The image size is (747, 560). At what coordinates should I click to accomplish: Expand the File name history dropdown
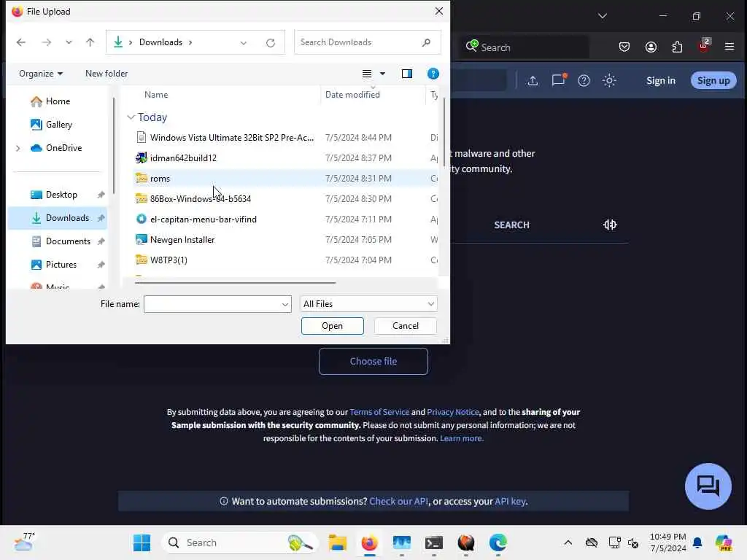(285, 304)
